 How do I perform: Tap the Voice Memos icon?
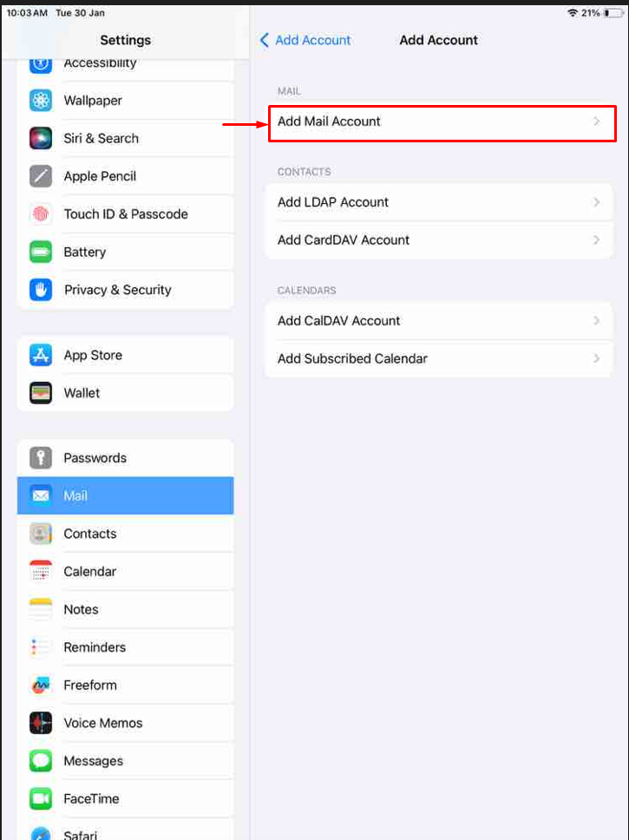41,723
